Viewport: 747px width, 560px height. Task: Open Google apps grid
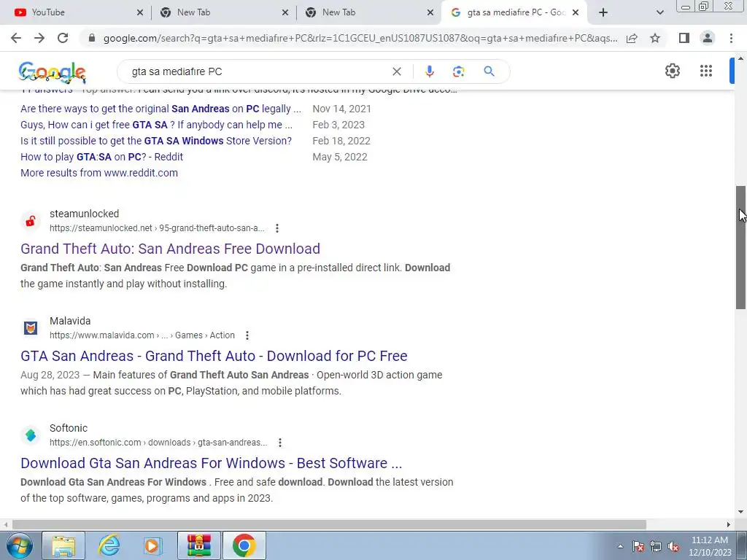point(706,71)
